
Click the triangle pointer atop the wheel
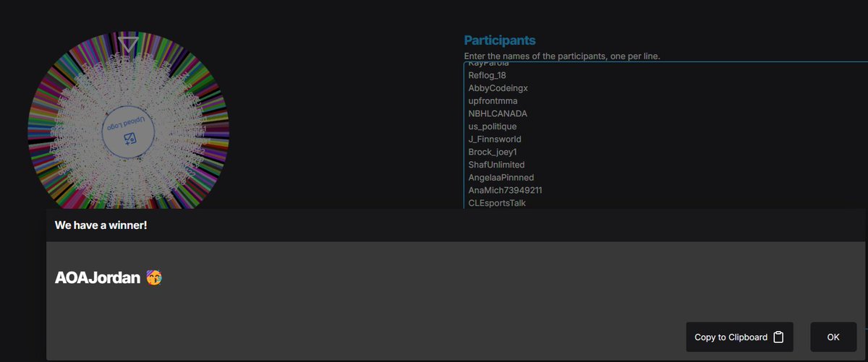128,46
